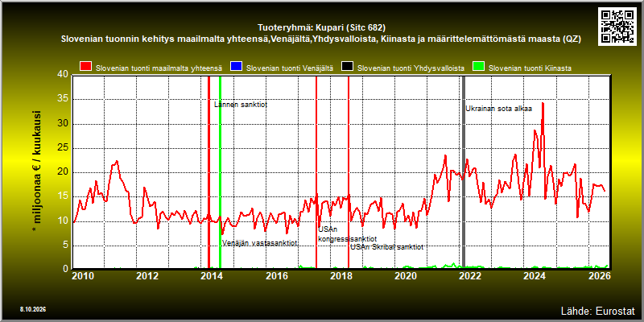Click the black legend swatch for Yhdysvalloista
This screenshot has height=322, width=644.
pyautogui.click(x=348, y=67)
